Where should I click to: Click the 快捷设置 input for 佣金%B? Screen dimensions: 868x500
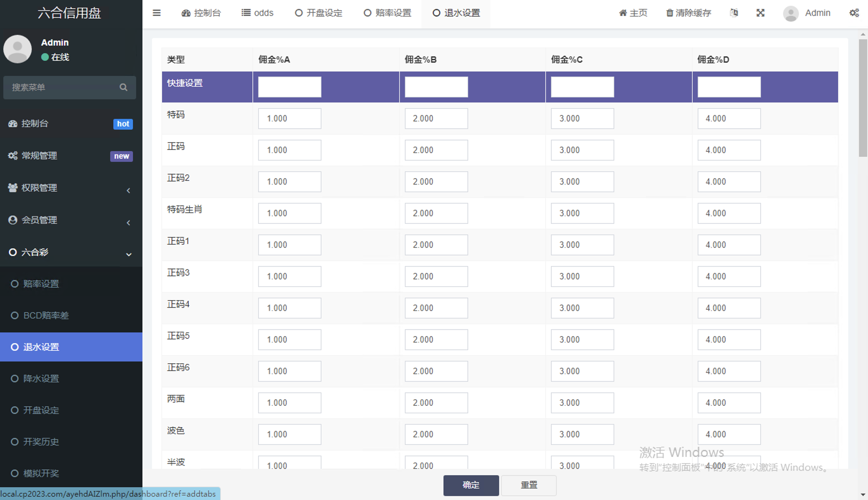pos(436,87)
